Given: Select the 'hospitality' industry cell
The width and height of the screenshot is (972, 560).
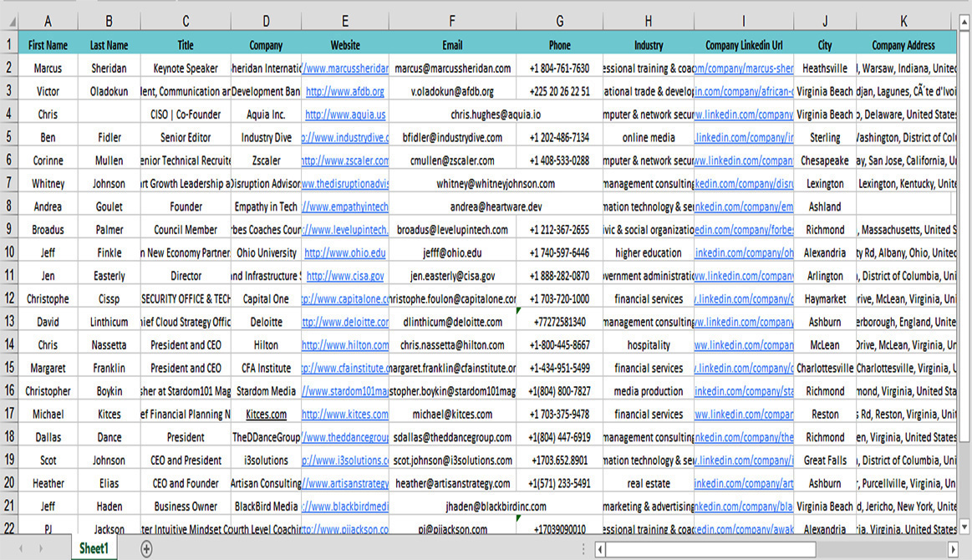Looking at the screenshot, I should click(649, 345).
